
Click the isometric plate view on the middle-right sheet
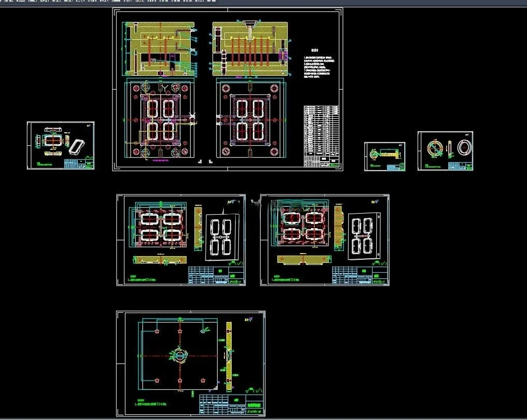(x=364, y=236)
